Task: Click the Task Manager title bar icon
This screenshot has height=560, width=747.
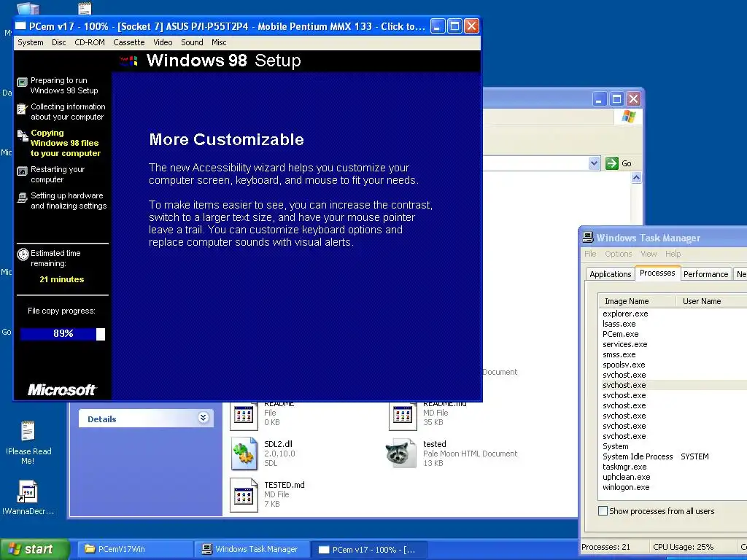Action: coord(588,237)
